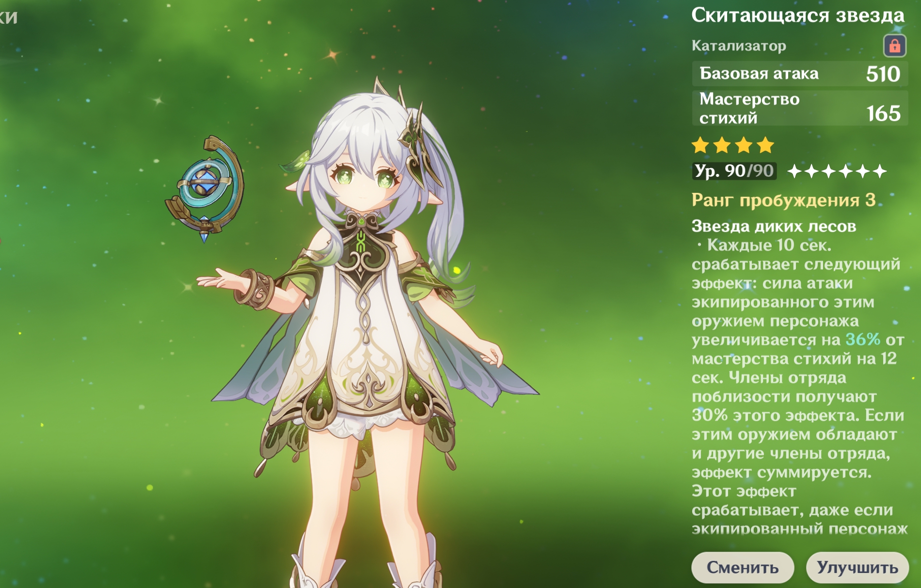921x588 pixels.
Task: Click the Звезда диких лесов passive title
Action: [x=774, y=226]
